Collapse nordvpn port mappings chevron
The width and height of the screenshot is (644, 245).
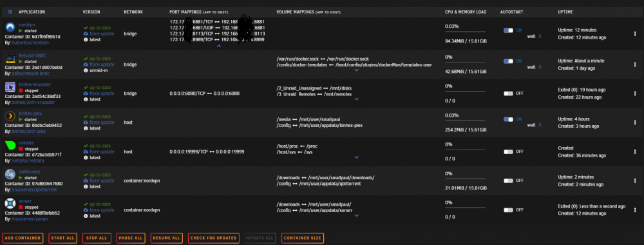[x=219, y=46]
